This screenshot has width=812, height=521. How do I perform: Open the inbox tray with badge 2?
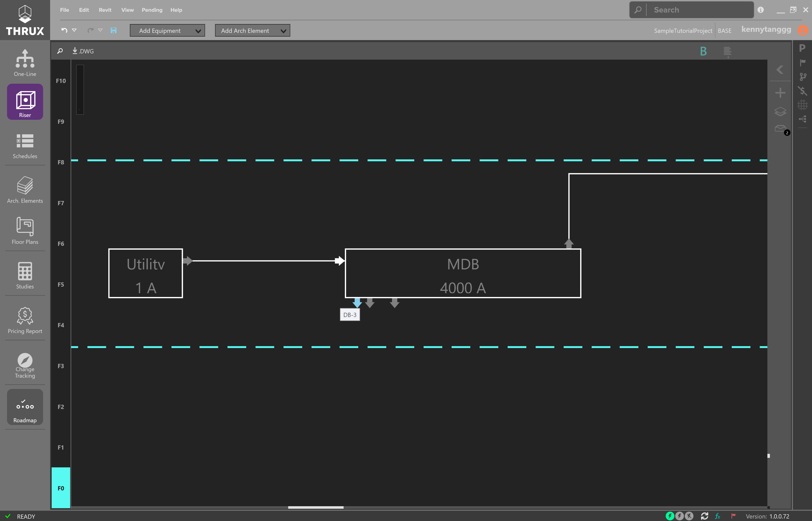[x=781, y=129]
